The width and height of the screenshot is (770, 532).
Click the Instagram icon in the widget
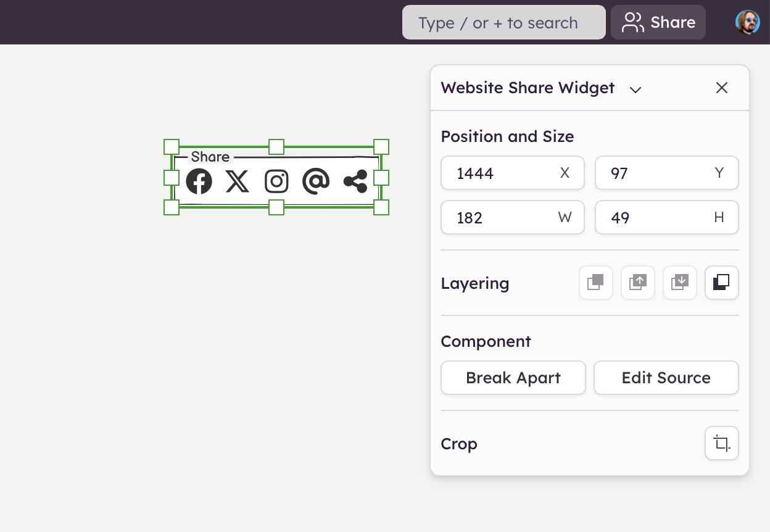click(x=276, y=181)
